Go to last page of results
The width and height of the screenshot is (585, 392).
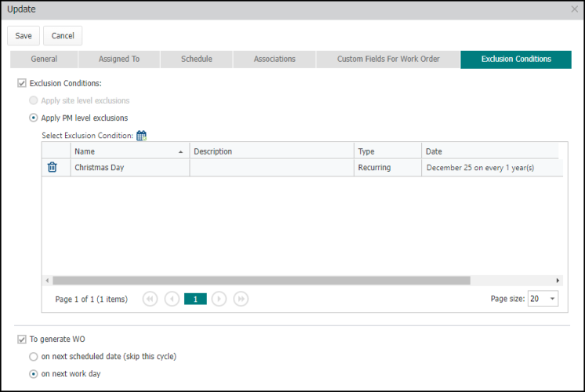(242, 299)
